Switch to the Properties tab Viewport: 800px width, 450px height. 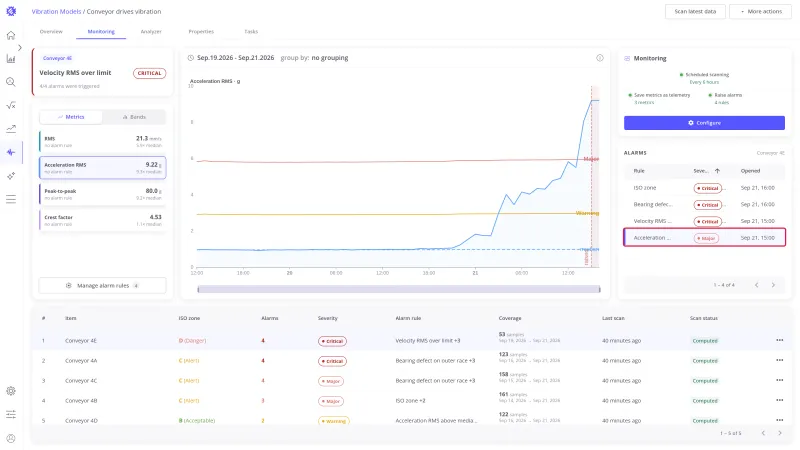point(201,32)
